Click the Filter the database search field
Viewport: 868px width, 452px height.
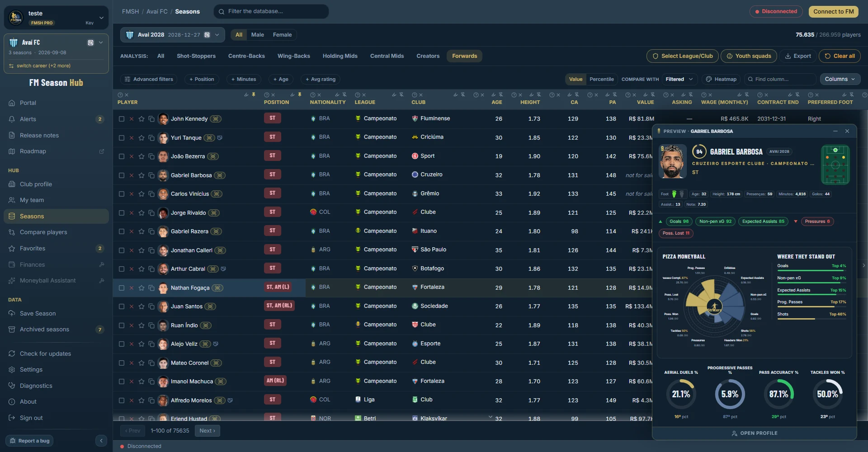click(x=271, y=11)
